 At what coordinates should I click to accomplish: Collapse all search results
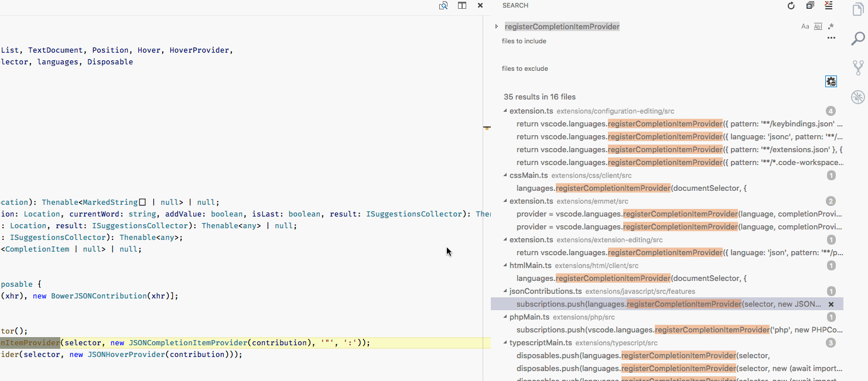pos(810,5)
